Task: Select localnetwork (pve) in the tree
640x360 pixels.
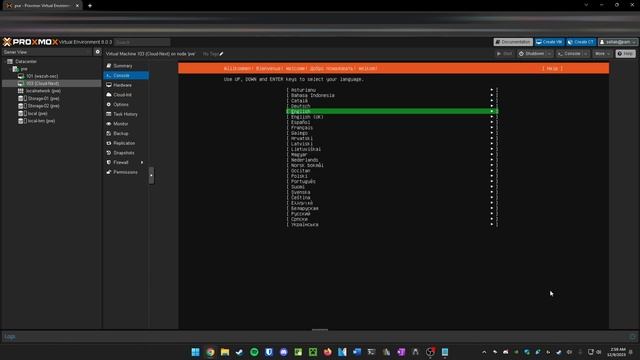Action: point(43,91)
